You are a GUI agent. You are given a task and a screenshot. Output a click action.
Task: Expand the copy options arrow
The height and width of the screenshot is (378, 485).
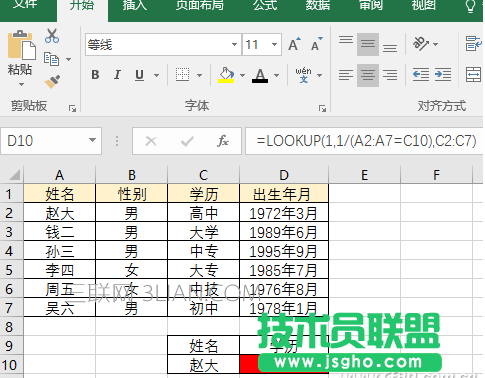tap(68, 59)
